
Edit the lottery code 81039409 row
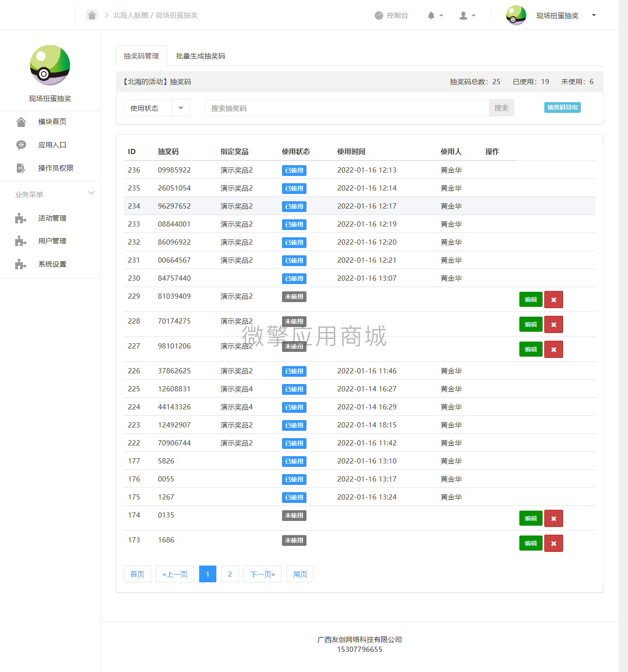click(x=531, y=300)
